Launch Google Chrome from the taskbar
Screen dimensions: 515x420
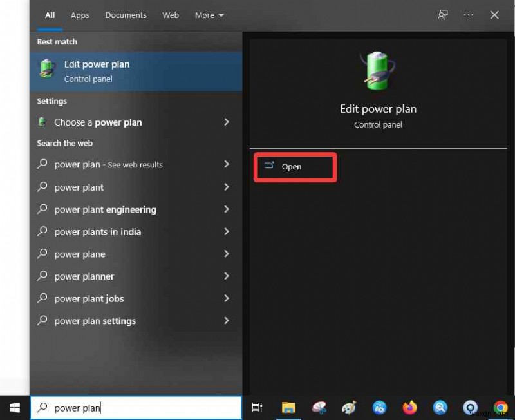coord(501,408)
